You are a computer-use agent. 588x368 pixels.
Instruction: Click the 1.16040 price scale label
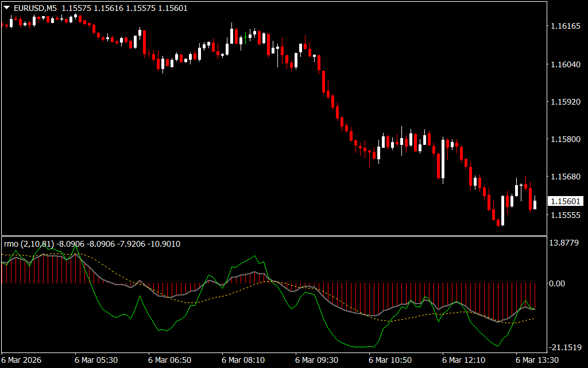(x=566, y=64)
